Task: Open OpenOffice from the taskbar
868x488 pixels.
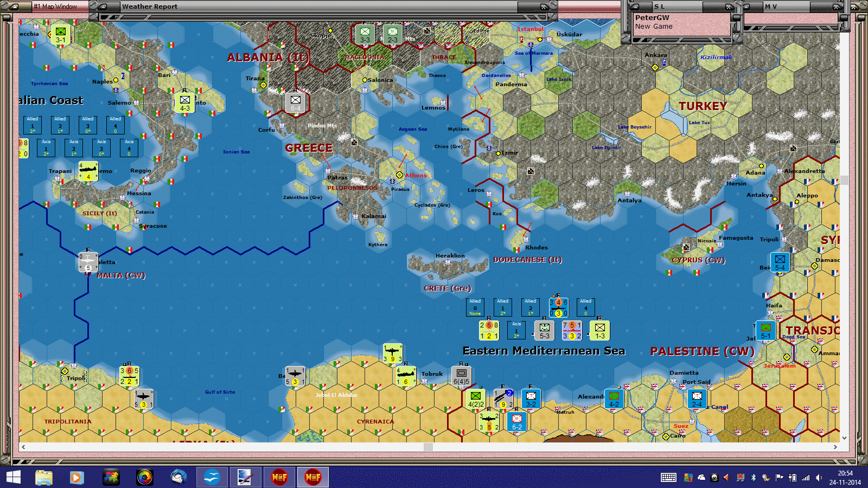Action: click(x=212, y=477)
